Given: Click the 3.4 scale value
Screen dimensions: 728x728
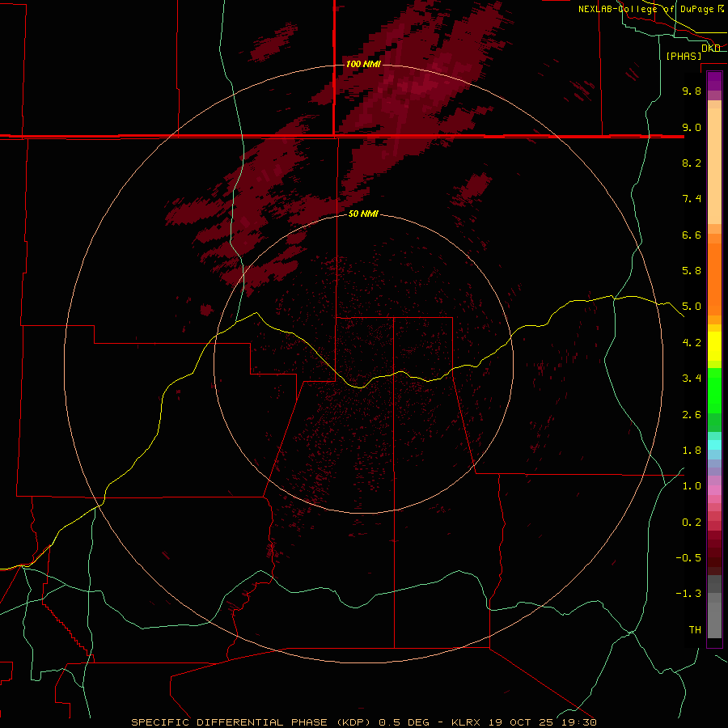Looking at the screenshot, I should [692, 379].
